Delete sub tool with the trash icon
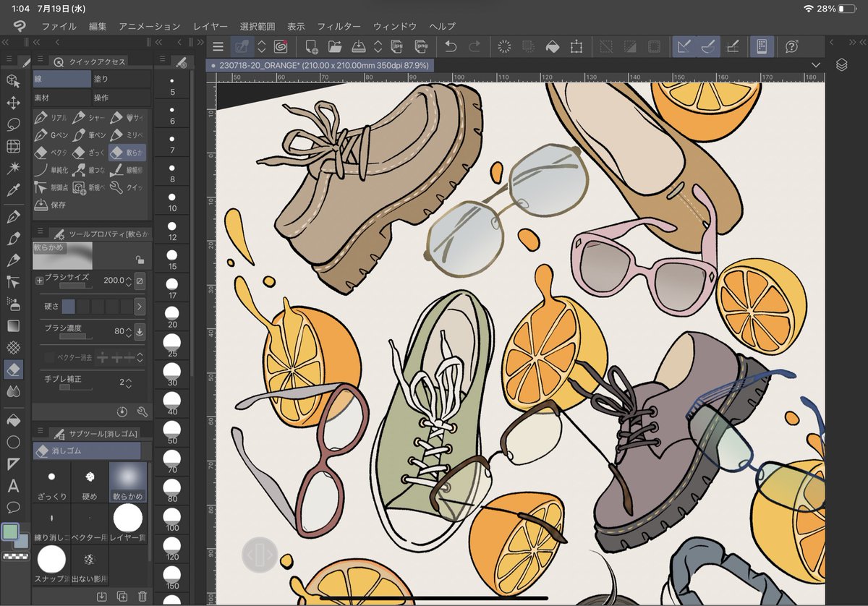Viewport: 868px width, 606px height. click(142, 596)
